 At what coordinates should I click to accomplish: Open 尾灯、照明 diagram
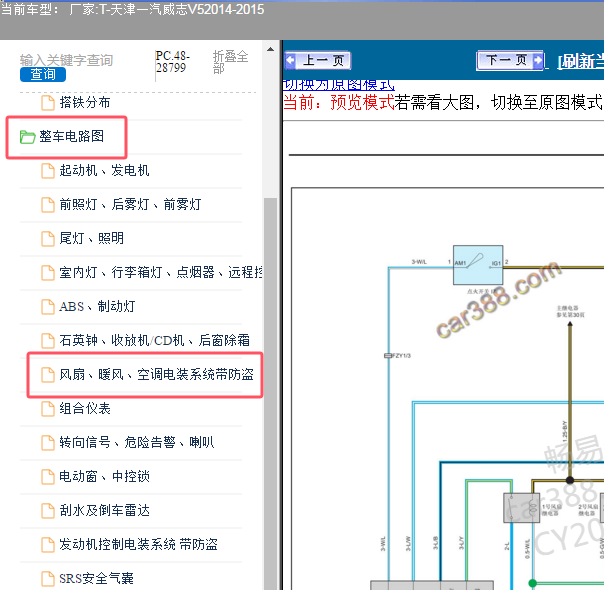[x=91, y=238]
